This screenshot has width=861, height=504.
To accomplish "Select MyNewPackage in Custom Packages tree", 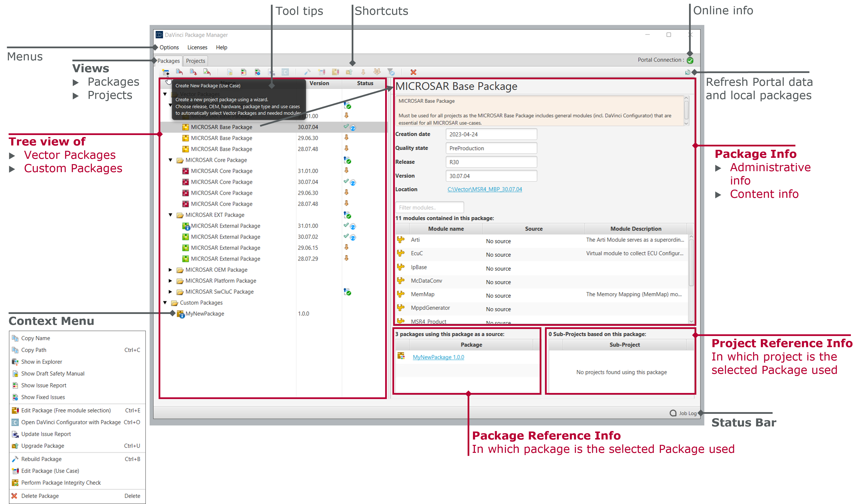I will point(205,313).
